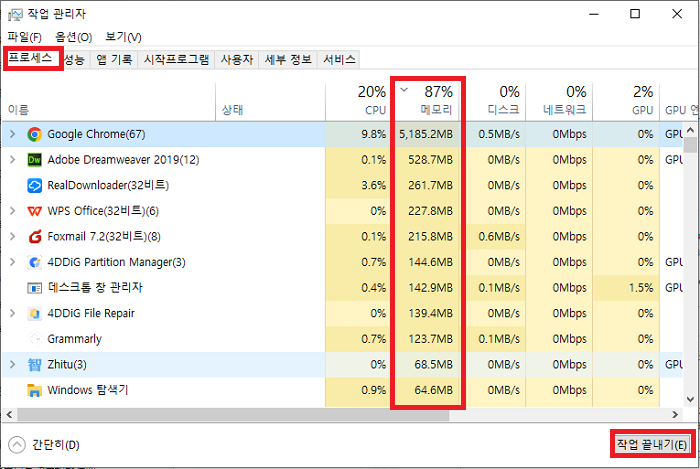Switch to the 세부 정보 tab
The width and height of the screenshot is (700, 469).
point(288,59)
